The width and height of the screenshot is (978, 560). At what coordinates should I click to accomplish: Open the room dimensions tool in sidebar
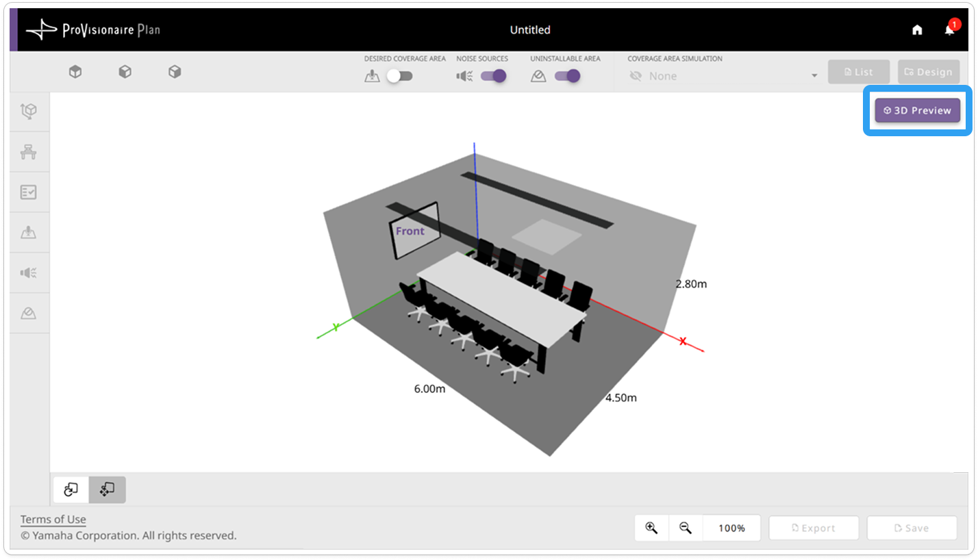[x=29, y=111]
